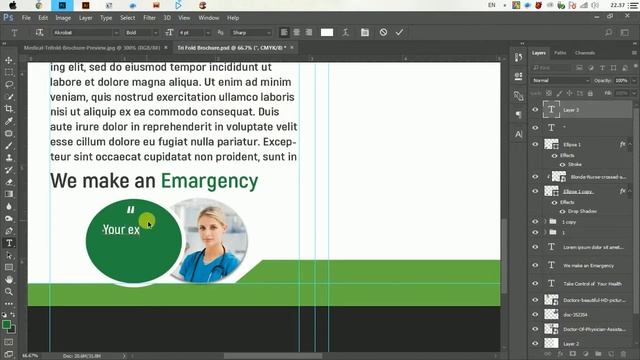Click the white text color swatch
The image size is (640, 360).
click(x=327, y=32)
